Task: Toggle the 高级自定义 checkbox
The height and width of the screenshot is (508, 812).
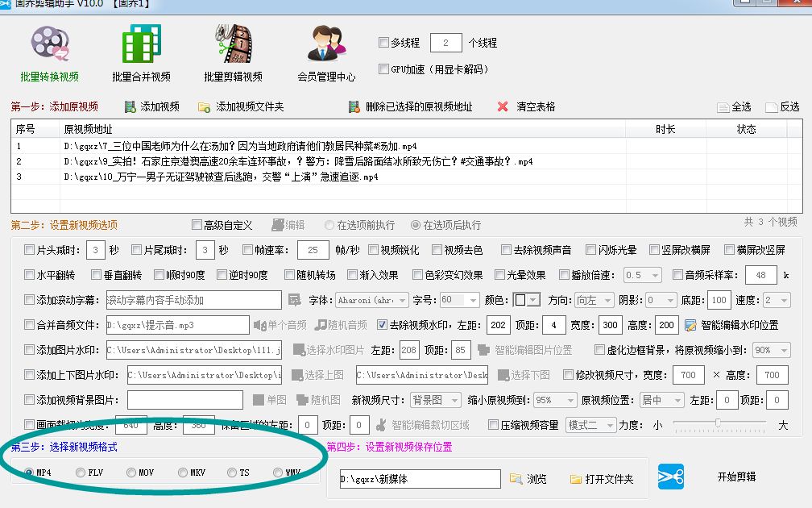Action: [197, 224]
